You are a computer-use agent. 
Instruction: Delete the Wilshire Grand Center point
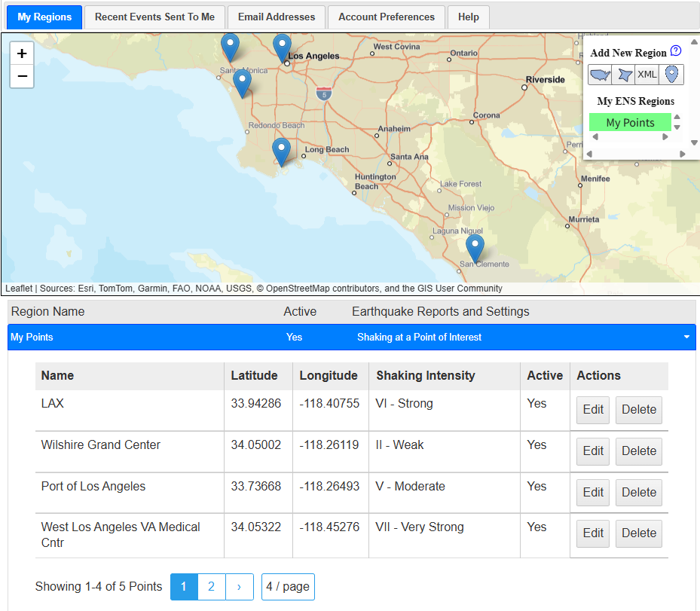tap(639, 451)
